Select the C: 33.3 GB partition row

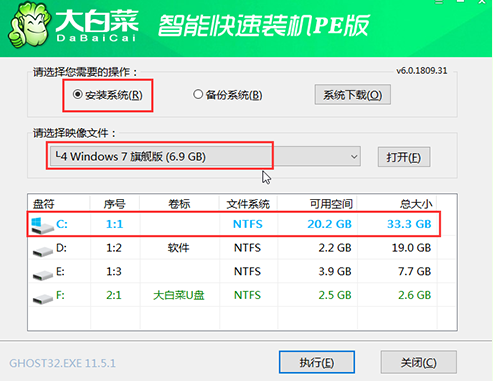(x=234, y=224)
